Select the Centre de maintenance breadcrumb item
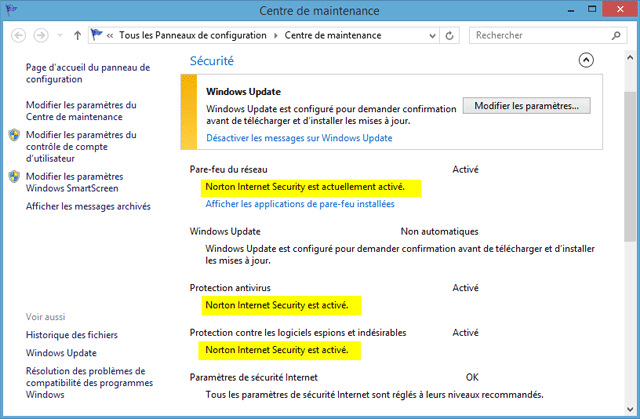Viewport: 640px width, 419px height. click(322, 35)
